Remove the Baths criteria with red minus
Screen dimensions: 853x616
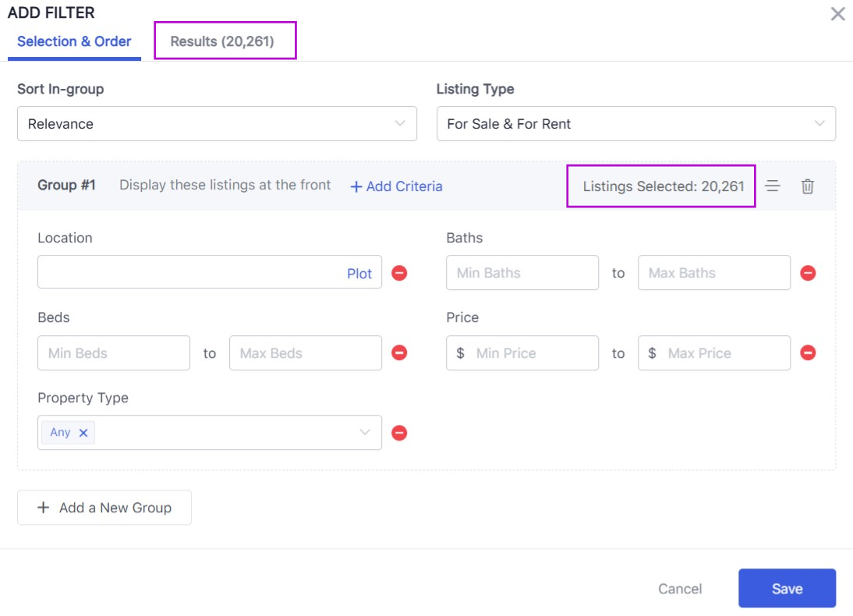pyautogui.click(x=808, y=273)
